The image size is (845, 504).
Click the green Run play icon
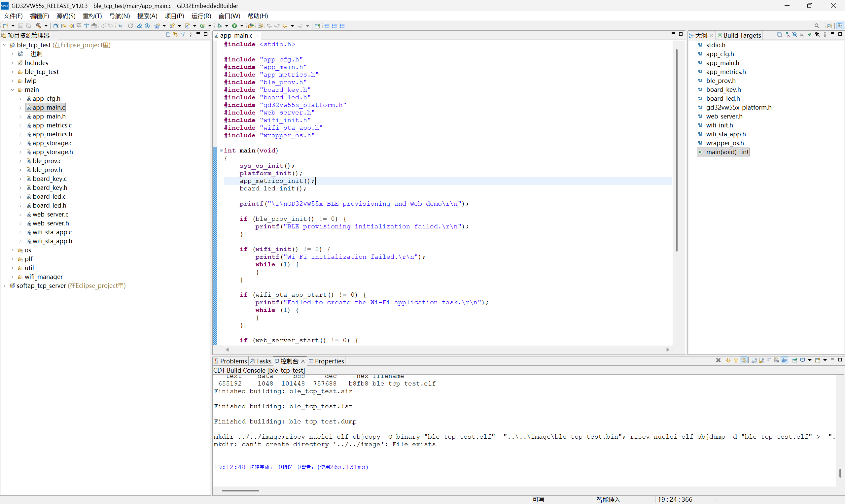point(234,26)
